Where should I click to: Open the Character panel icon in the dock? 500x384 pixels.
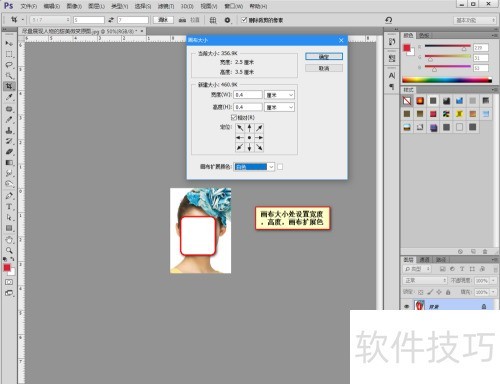[392, 76]
